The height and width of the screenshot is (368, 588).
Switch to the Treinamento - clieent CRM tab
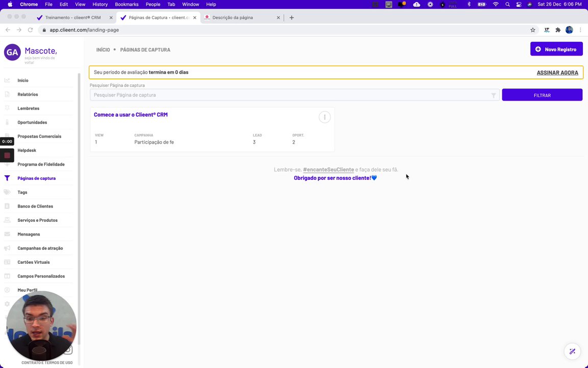[x=74, y=18]
